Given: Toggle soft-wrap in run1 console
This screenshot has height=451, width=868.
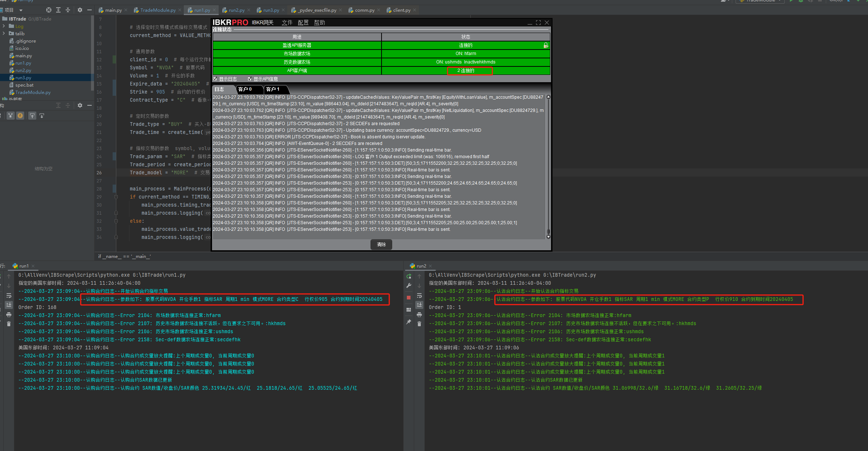Looking at the screenshot, I should coord(9,295).
